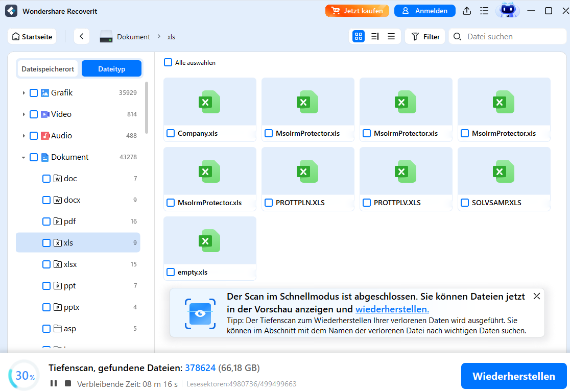Open the Filter options

tap(425, 36)
